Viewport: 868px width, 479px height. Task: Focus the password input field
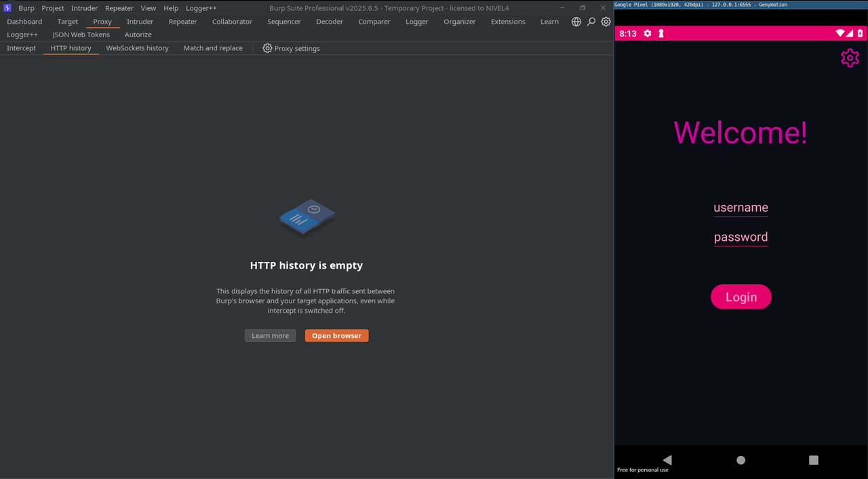741,237
